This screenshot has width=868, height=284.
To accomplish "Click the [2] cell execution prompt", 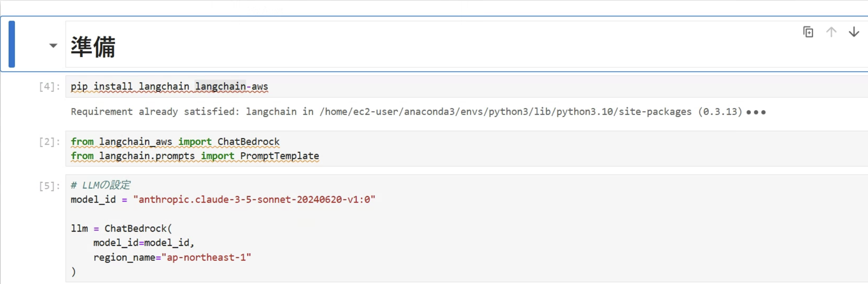I will point(49,142).
